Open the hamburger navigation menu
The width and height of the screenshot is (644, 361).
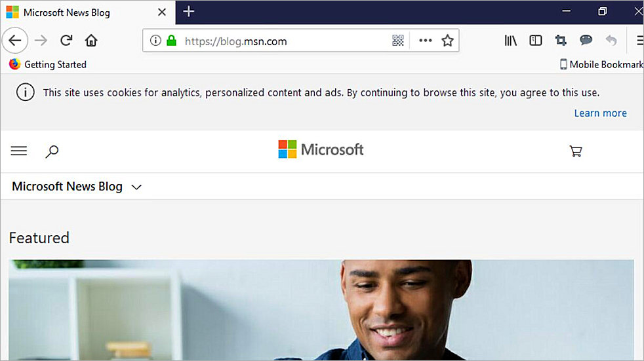tap(19, 151)
